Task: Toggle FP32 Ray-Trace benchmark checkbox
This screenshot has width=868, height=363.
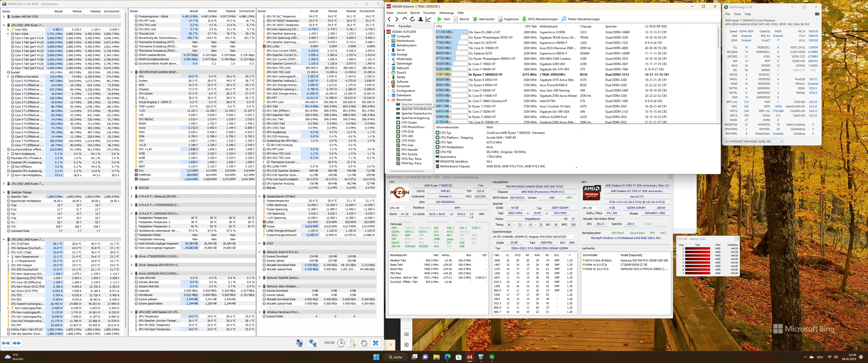Action: click(x=398, y=159)
